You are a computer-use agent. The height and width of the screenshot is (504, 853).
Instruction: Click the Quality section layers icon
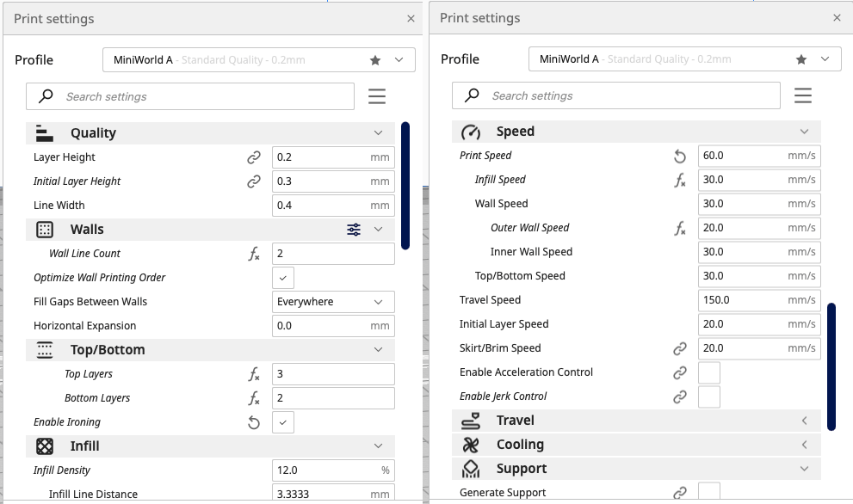44,133
